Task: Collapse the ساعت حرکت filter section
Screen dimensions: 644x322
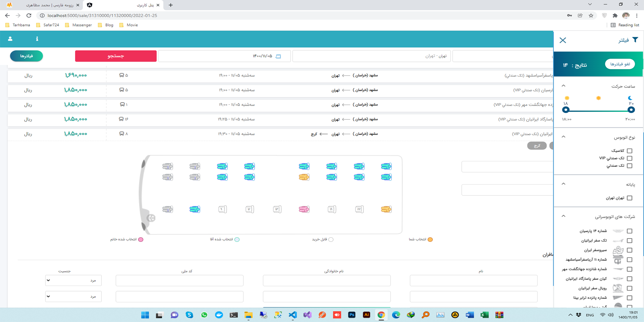Action: point(563,86)
